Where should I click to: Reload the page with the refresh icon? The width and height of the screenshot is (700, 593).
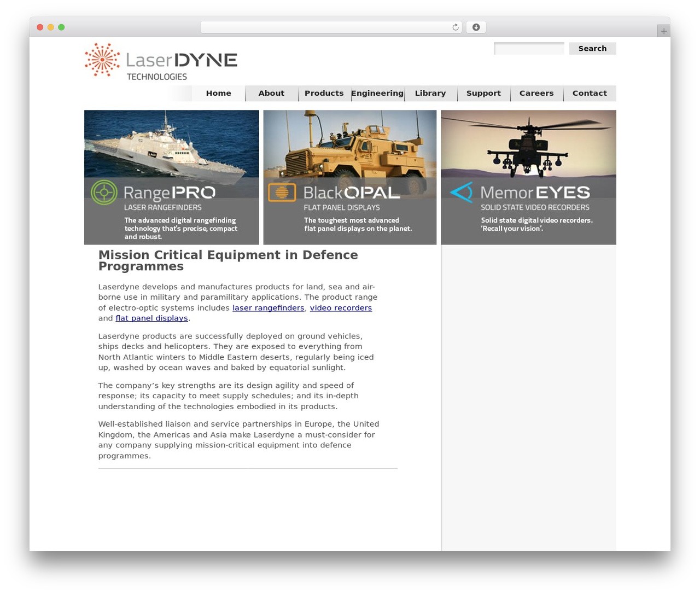click(456, 27)
